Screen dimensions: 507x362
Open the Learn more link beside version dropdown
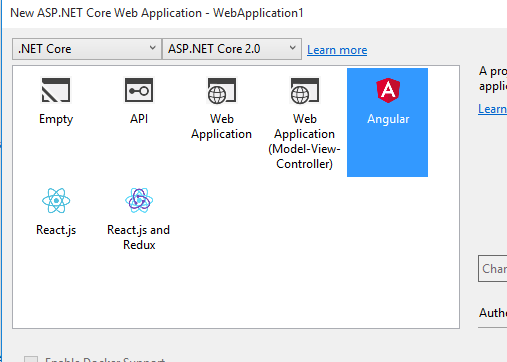[337, 50]
